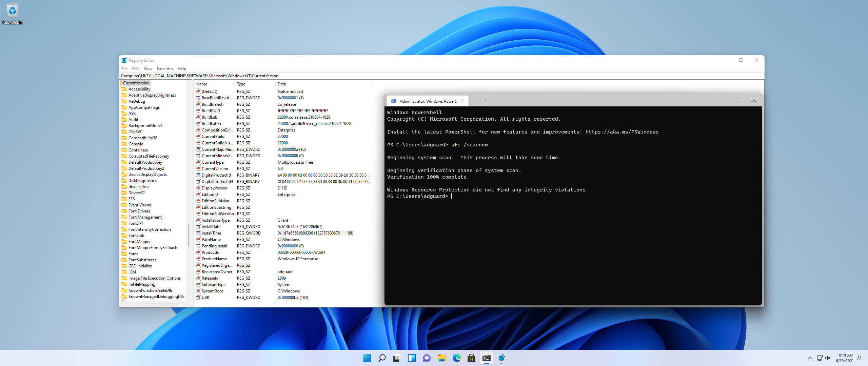Select the Administrator: Windows PowerShell tab
Viewport: 868px width, 366px height.
point(428,101)
